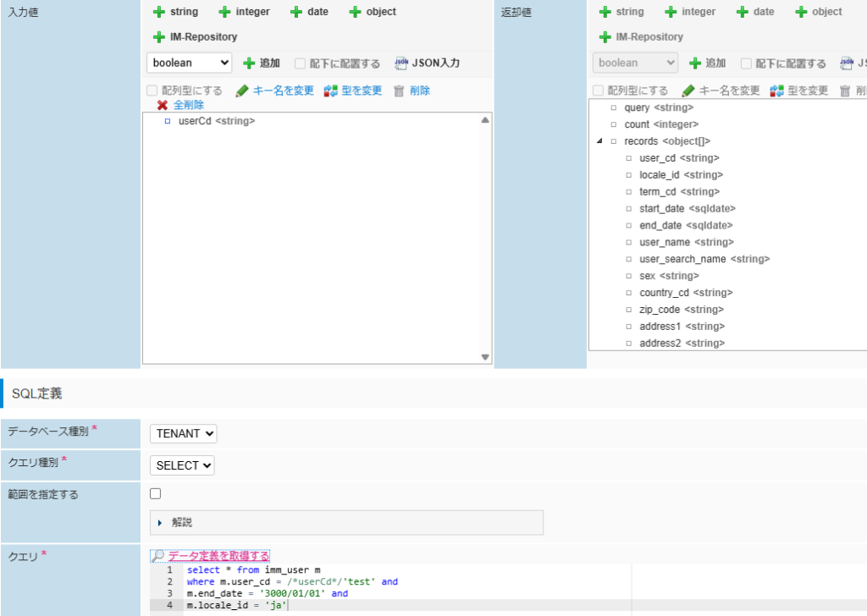Open the boolean type dropdown in input panel

coord(190,63)
